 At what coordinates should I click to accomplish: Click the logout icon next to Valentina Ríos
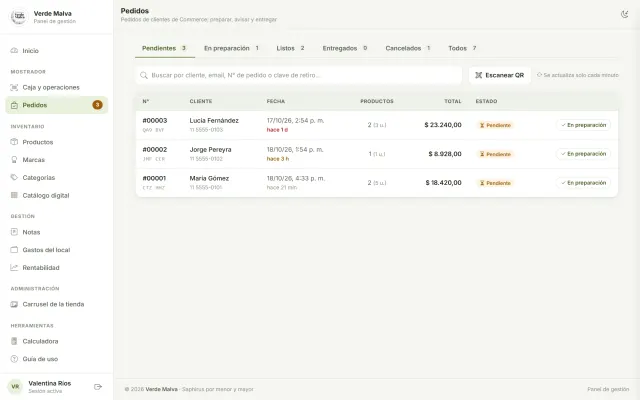coord(98,387)
